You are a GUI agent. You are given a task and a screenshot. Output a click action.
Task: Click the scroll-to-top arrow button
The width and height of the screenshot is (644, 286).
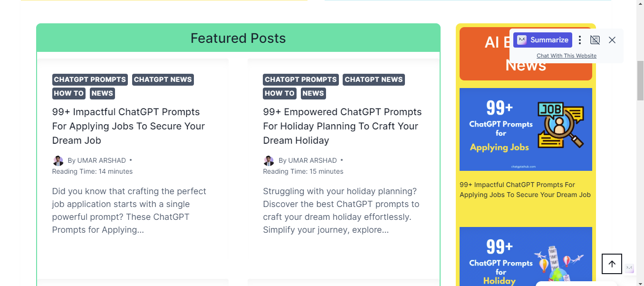[612, 264]
